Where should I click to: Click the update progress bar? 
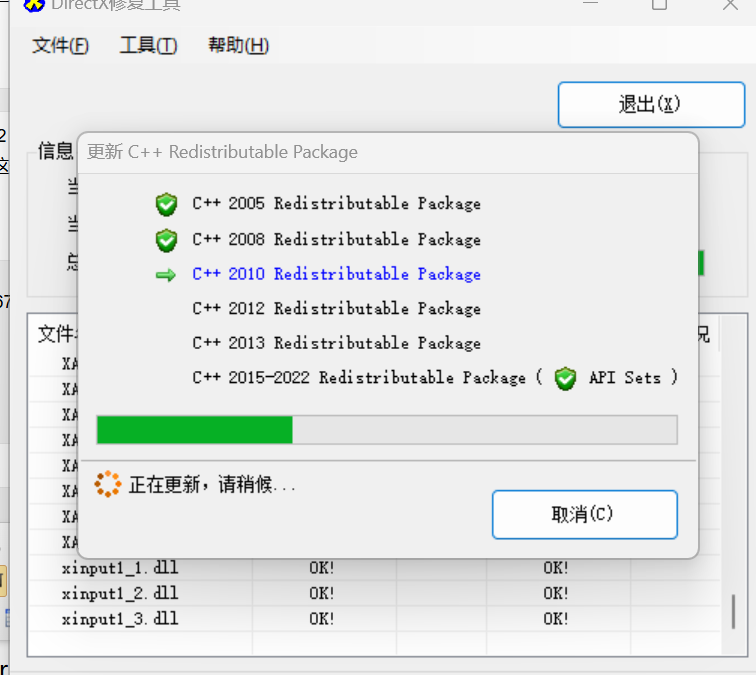387,430
